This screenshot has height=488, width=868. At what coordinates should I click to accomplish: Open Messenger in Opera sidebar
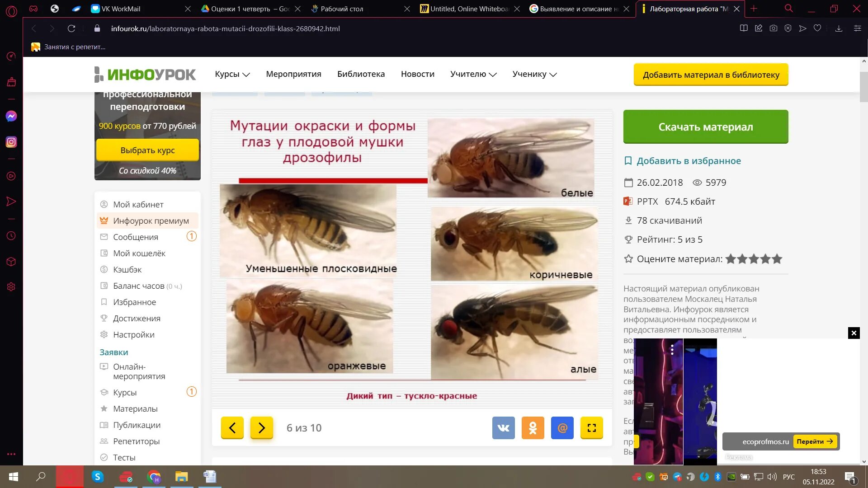point(11,116)
